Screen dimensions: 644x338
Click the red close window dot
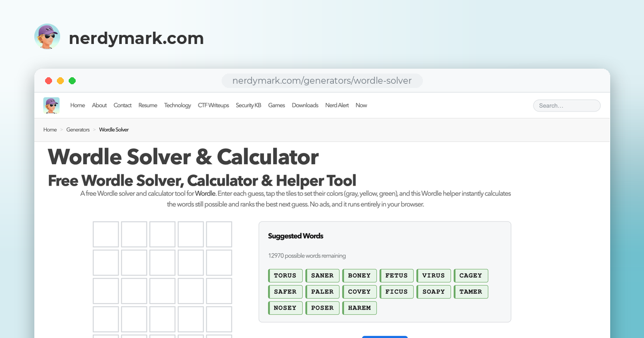pos(48,81)
